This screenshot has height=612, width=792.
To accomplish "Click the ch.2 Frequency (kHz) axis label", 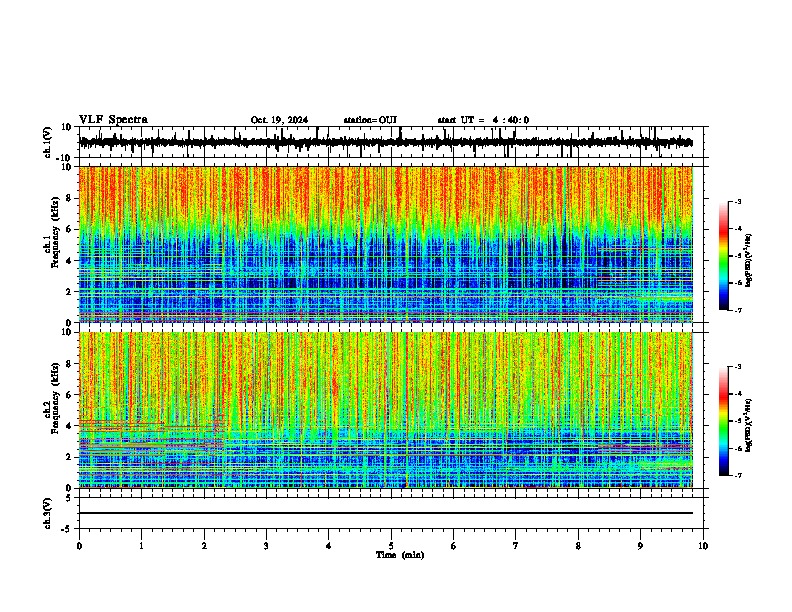I will click(52, 397).
